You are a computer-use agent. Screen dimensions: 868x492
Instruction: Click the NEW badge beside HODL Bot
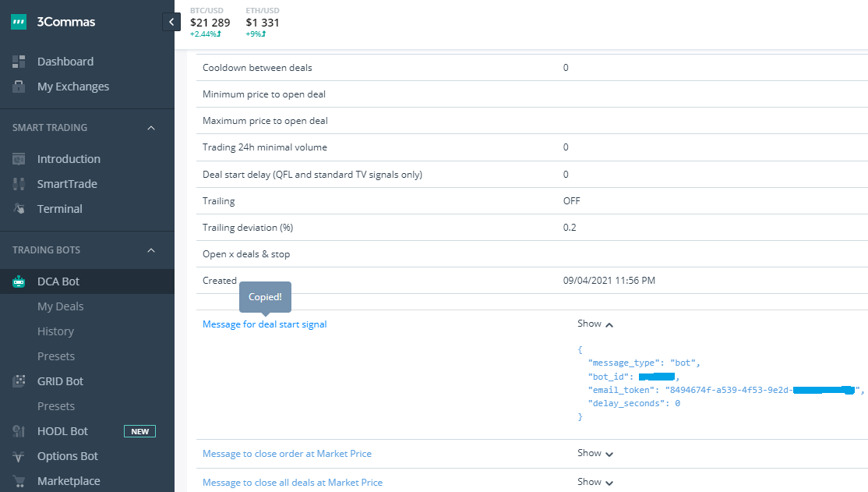(x=139, y=431)
